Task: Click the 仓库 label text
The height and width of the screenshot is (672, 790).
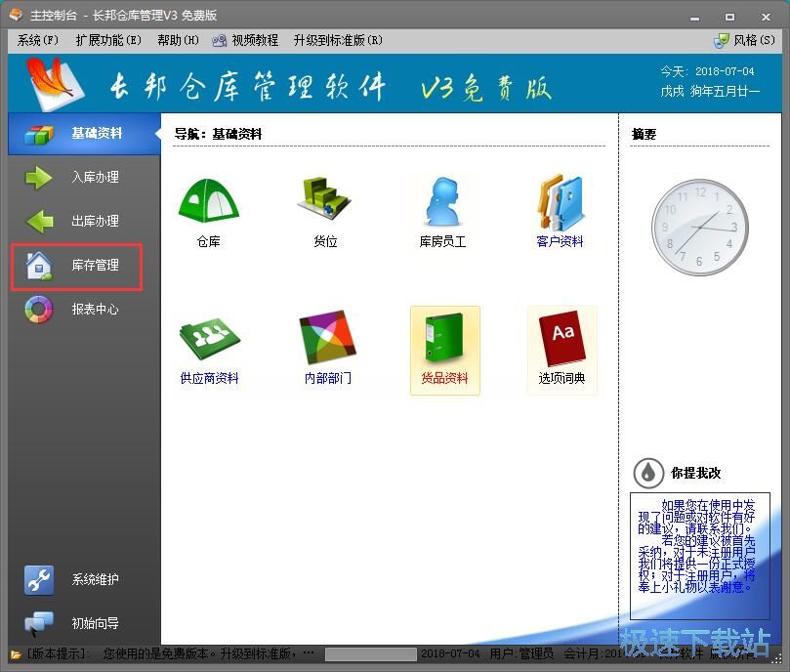Action: [209, 242]
